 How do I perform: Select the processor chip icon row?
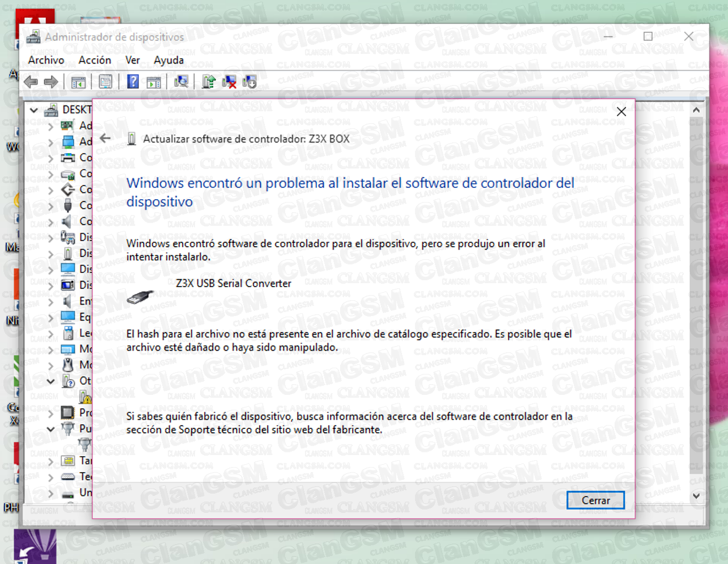pos(76,413)
